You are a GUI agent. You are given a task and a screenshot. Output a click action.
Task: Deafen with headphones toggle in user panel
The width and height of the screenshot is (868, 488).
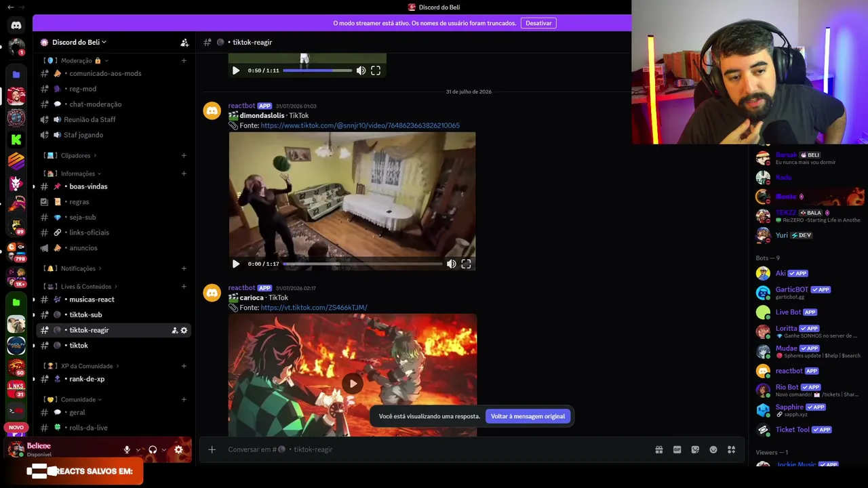pos(153,449)
